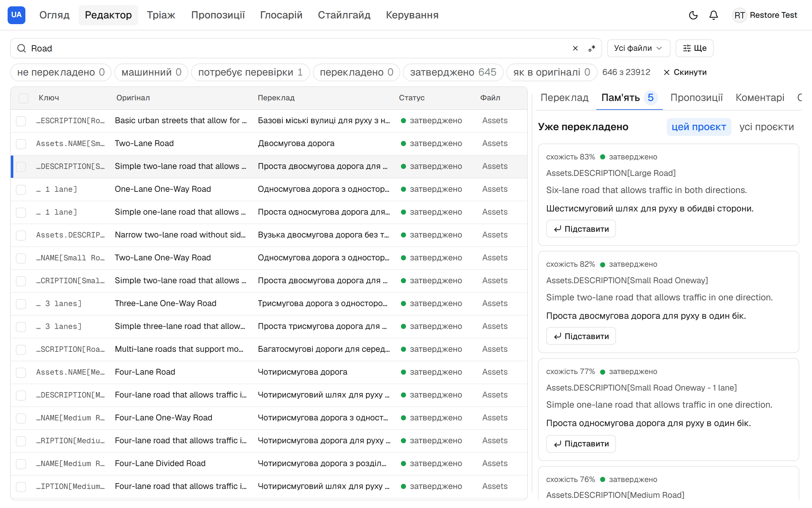
Task: Open the RT user avatar menu
Action: click(x=739, y=15)
